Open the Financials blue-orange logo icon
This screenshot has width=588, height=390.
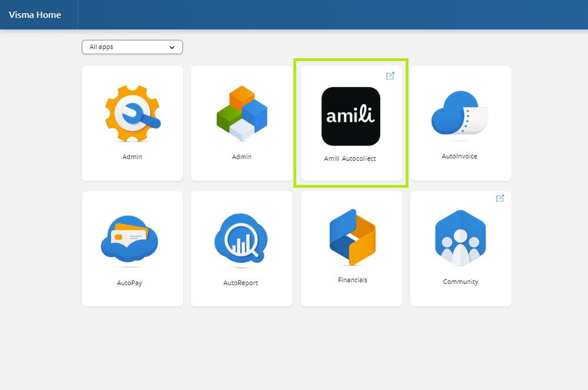pos(353,237)
